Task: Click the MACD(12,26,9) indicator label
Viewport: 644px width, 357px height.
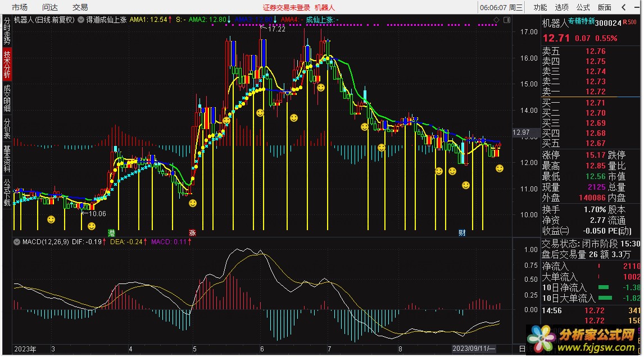Action: (x=46, y=242)
